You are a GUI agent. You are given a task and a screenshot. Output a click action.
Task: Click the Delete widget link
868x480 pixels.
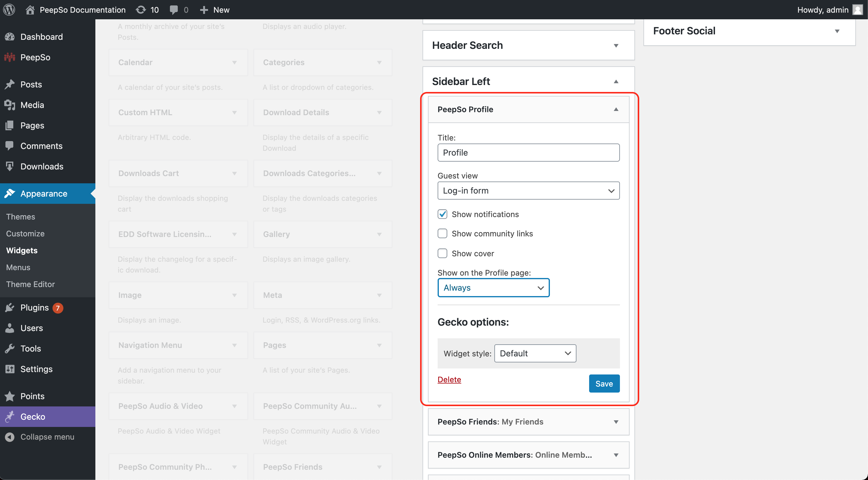click(x=449, y=379)
